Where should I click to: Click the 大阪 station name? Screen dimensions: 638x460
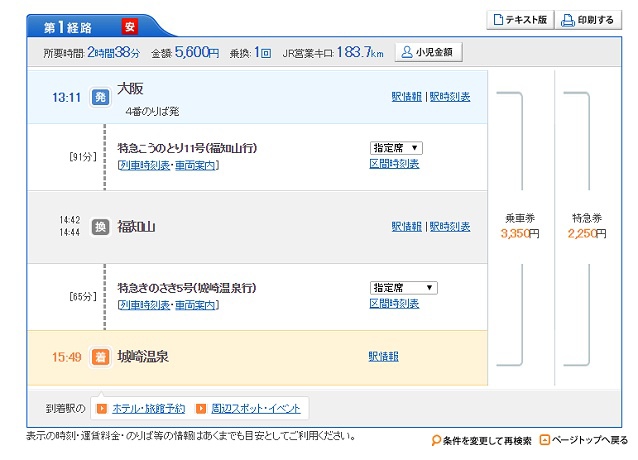130,89
